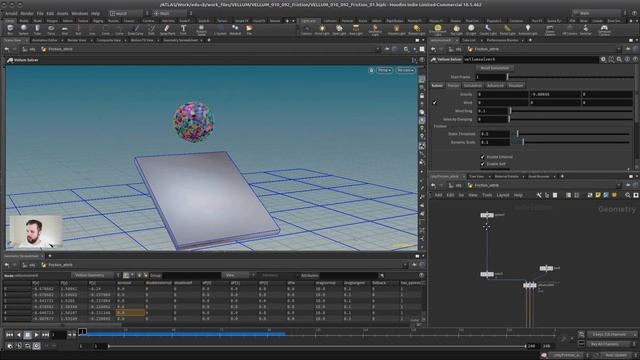
Task: Select the Area Light shelf tool
Action: pos(356,29)
